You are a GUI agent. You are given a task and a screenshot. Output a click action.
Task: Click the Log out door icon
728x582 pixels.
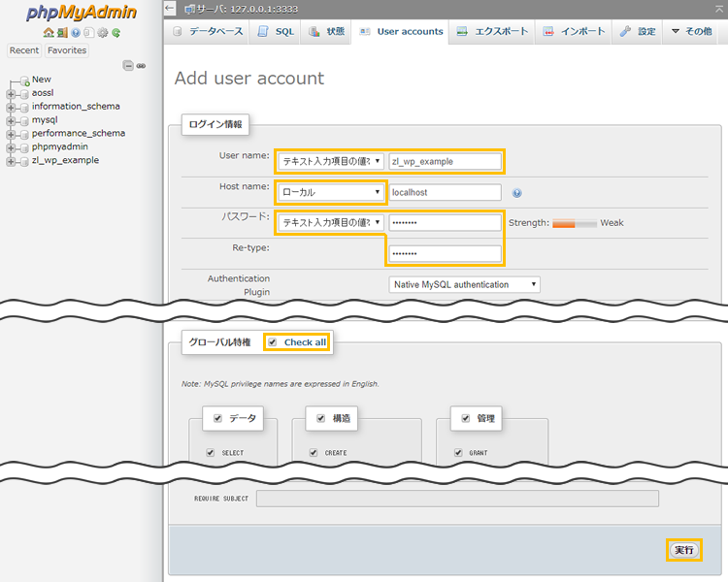(61, 33)
